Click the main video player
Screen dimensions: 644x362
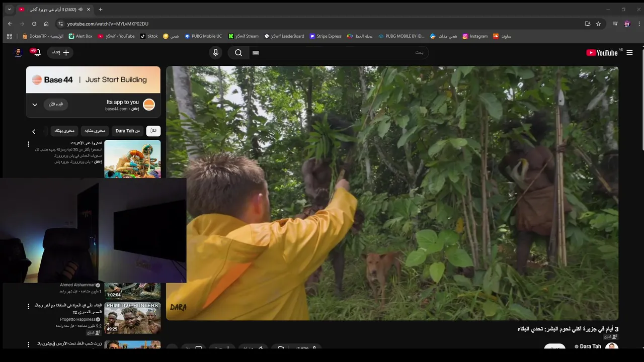click(x=392, y=193)
